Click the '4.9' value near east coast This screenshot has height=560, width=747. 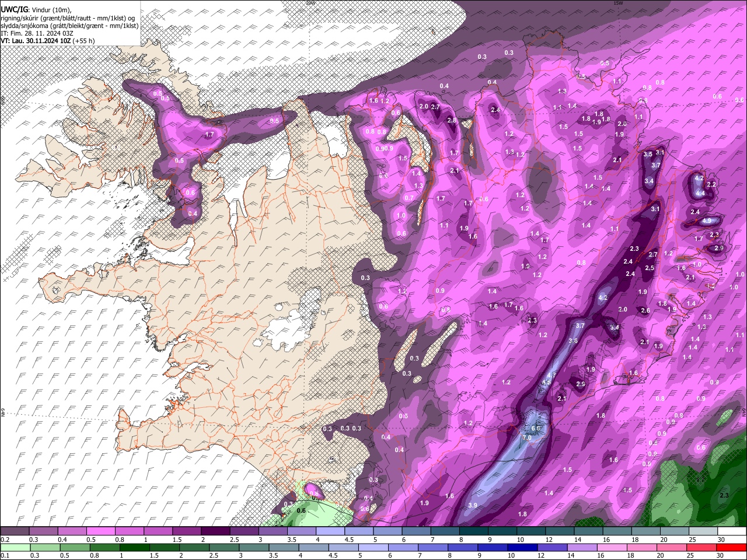click(x=707, y=221)
